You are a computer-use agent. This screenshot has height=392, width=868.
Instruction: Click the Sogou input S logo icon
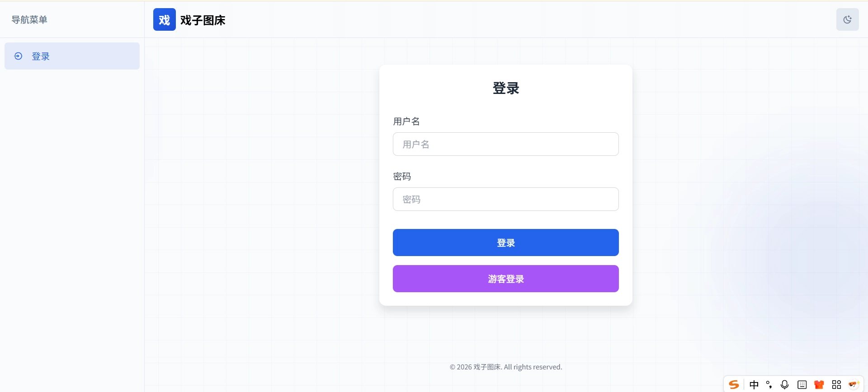pyautogui.click(x=734, y=384)
